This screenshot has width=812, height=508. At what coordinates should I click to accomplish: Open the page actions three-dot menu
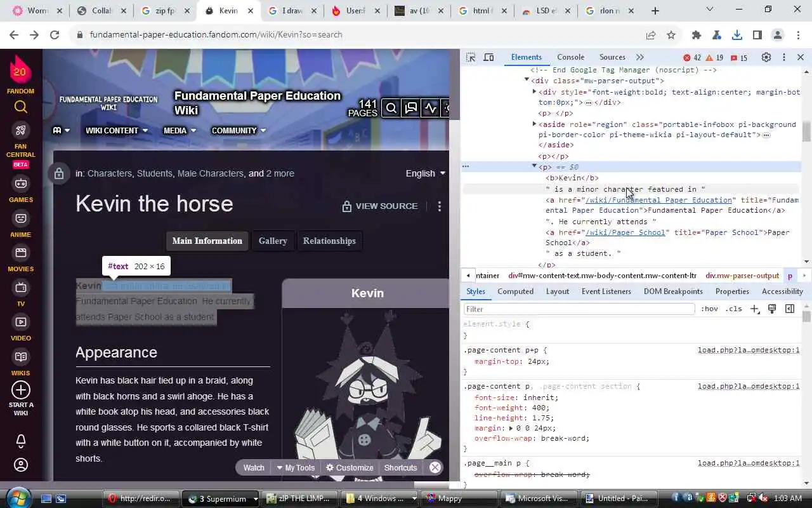pyautogui.click(x=439, y=206)
